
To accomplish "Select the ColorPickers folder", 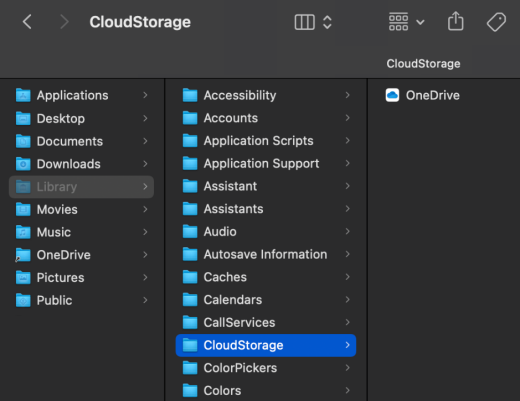I will coord(266,368).
